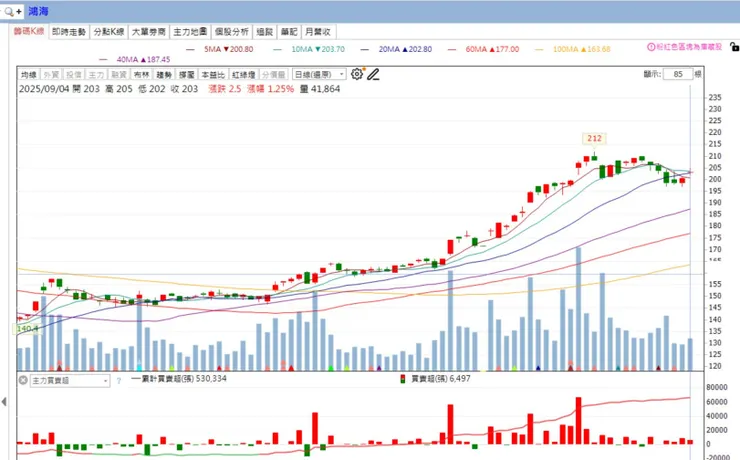This screenshot has width=740, height=460.
Task: Click the 鴻海 stock name title
Action: coord(38,11)
